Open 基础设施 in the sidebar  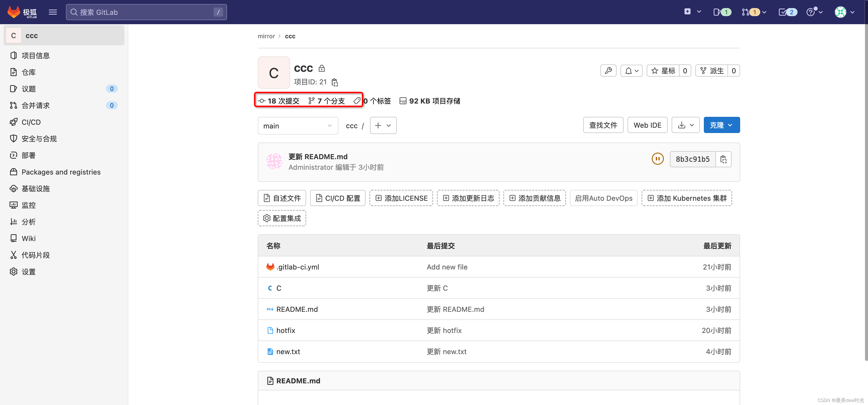pyautogui.click(x=36, y=188)
